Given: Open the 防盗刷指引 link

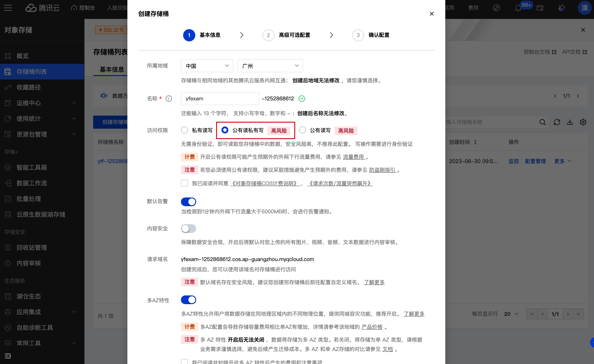Looking at the screenshot, I should (x=383, y=170).
